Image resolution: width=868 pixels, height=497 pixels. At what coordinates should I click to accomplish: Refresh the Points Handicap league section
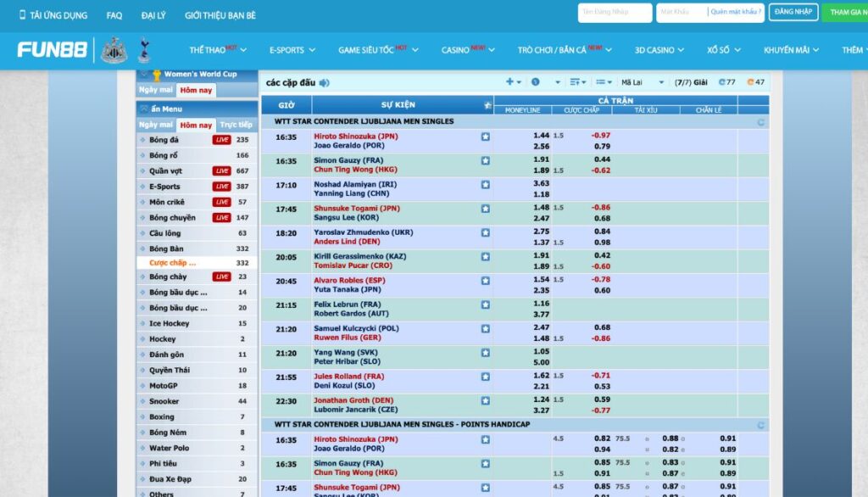point(760,425)
